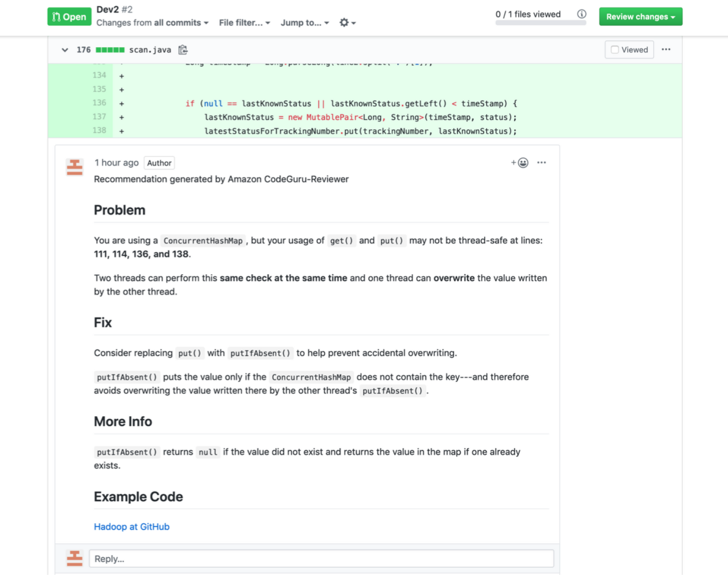Click the CodeGuru reviewer avatar on comment
The image size is (728, 575).
[x=75, y=167]
